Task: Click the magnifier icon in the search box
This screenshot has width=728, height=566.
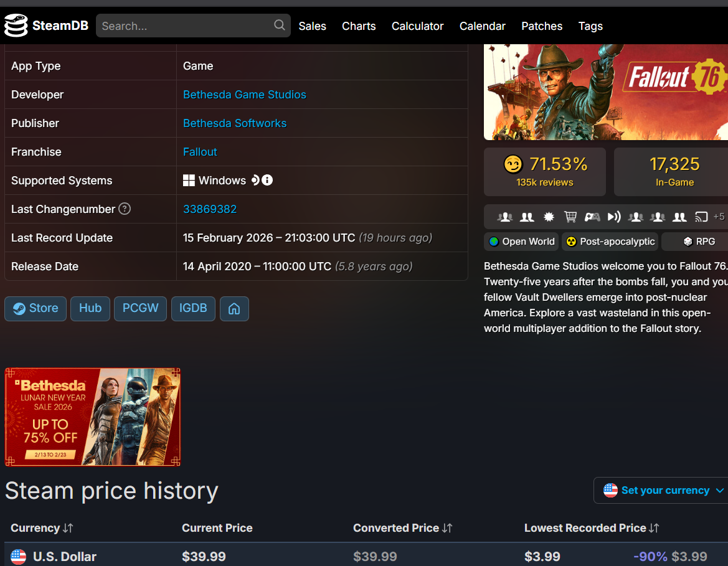Action: [x=279, y=25]
